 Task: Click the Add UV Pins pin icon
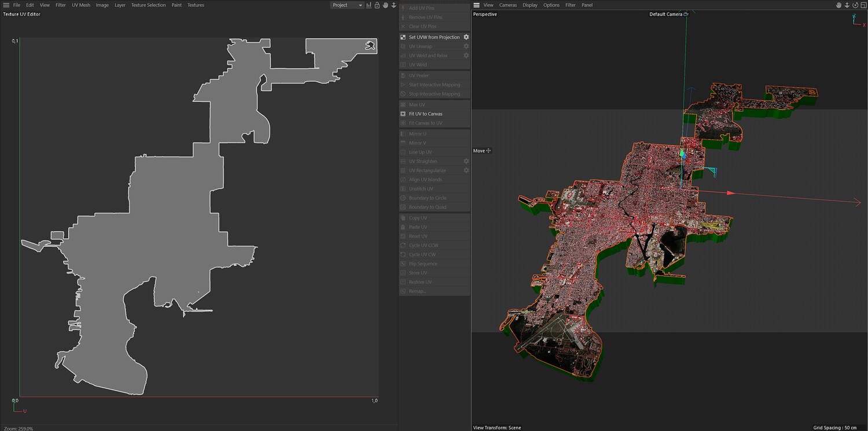[x=403, y=8]
